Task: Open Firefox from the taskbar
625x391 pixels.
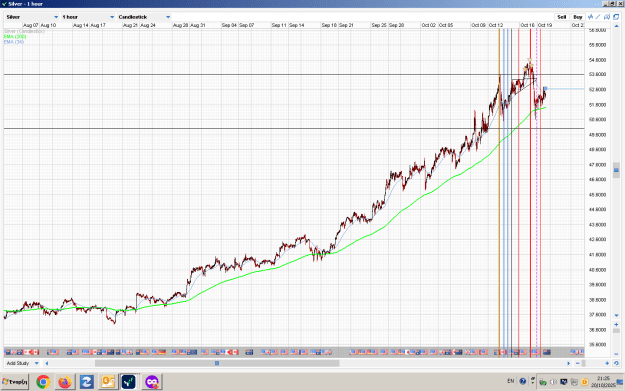Action: pos(65,382)
